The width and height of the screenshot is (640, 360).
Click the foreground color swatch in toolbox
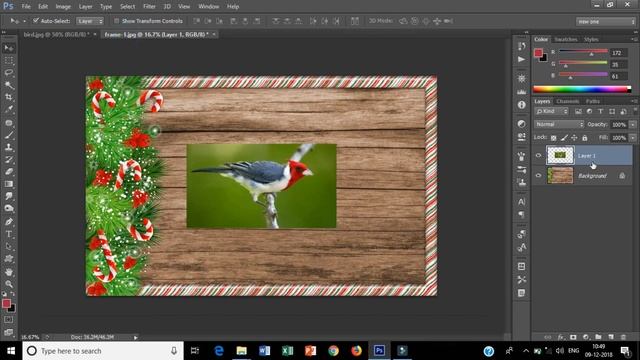pos(6,304)
